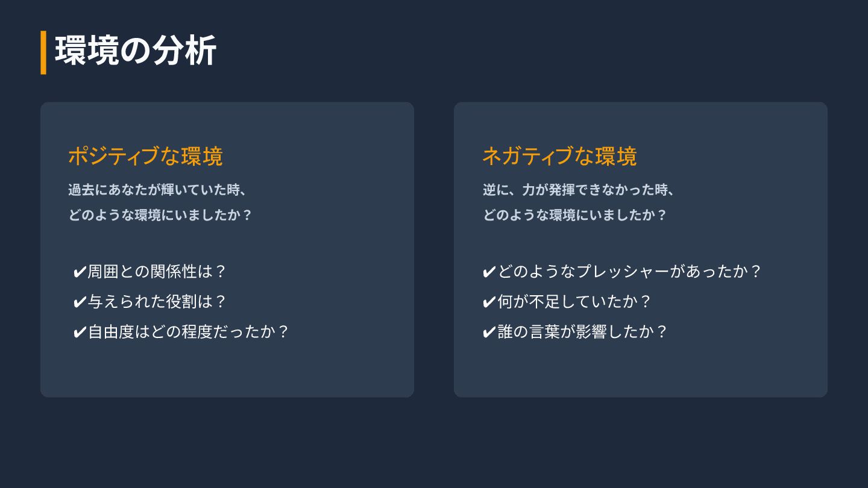Click the ネガティブな環境 heading
This screenshot has width=868, height=488.
559,156
